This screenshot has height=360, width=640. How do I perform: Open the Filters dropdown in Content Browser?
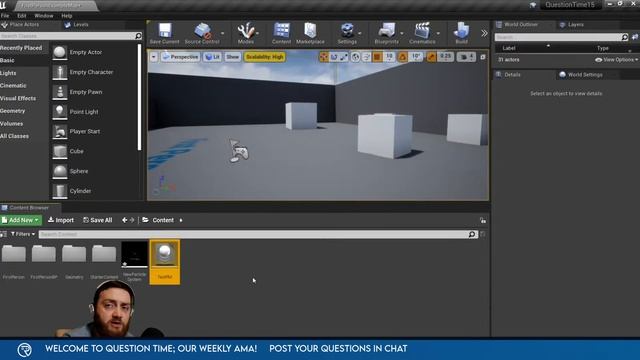[23, 234]
